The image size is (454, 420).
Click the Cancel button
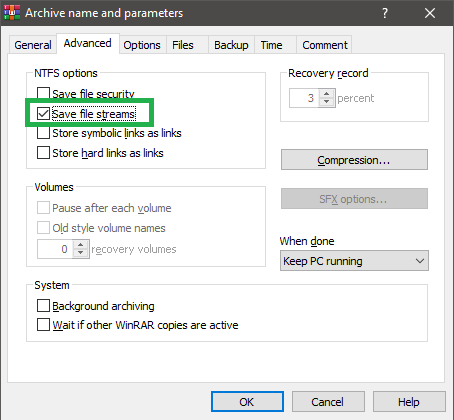328,402
